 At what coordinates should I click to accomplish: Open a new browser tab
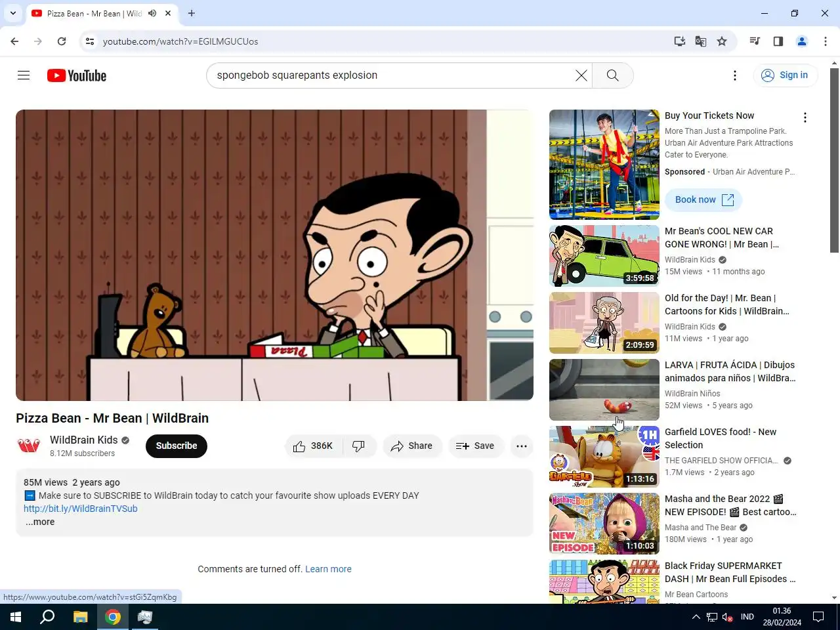pyautogui.click(x=192, y=13)
